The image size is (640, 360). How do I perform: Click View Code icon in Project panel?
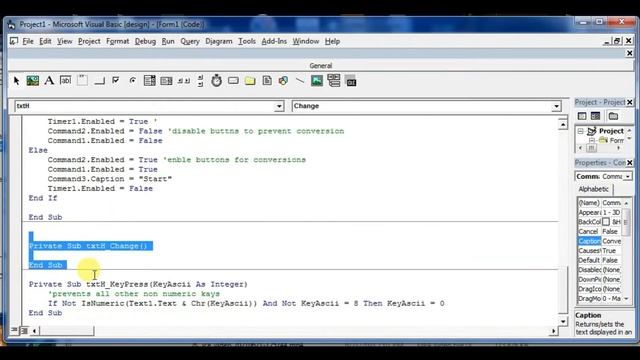coord(582,116)
